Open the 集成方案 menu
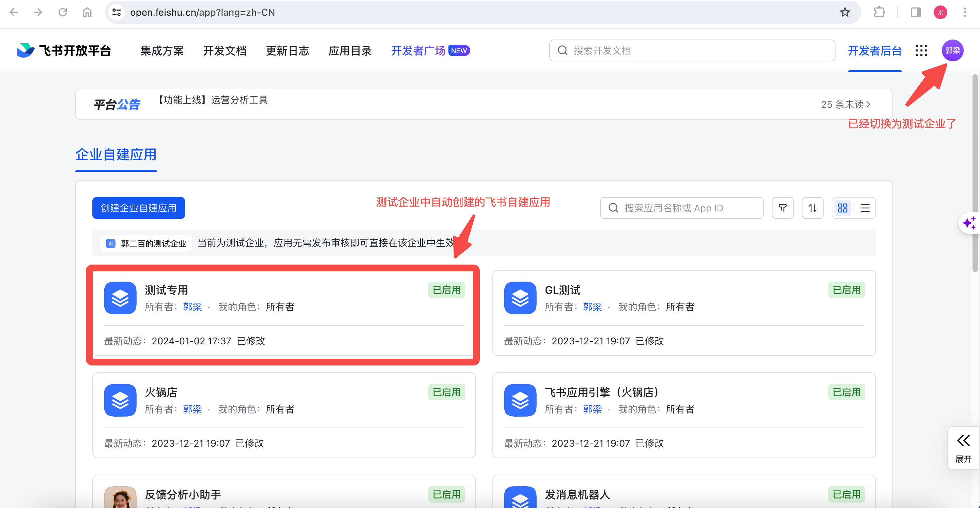 [x=162, y=50]
